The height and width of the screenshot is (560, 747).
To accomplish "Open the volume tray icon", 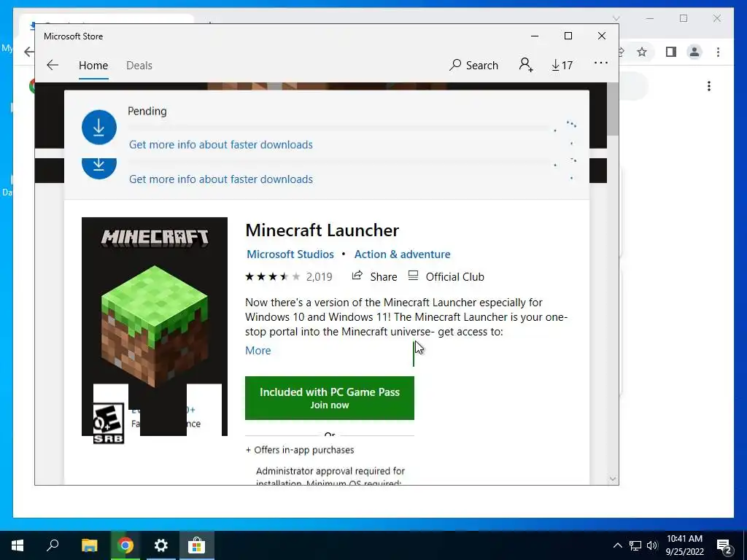I will coord(652,545).
